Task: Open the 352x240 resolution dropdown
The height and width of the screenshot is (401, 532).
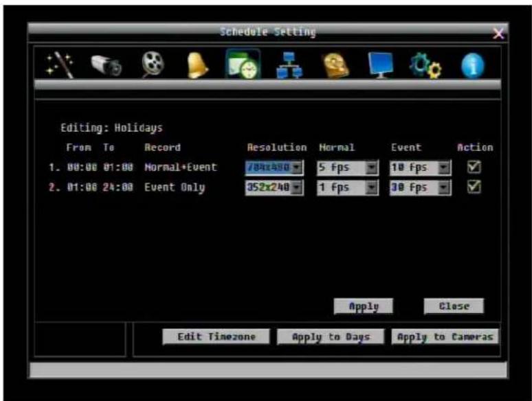Action: pos(274,187)
